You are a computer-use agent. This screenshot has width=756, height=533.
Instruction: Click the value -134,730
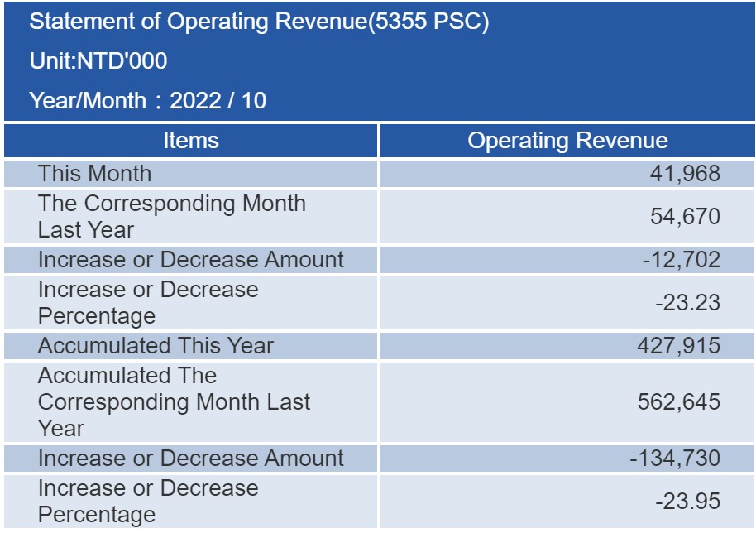click(x=675, y=459)
